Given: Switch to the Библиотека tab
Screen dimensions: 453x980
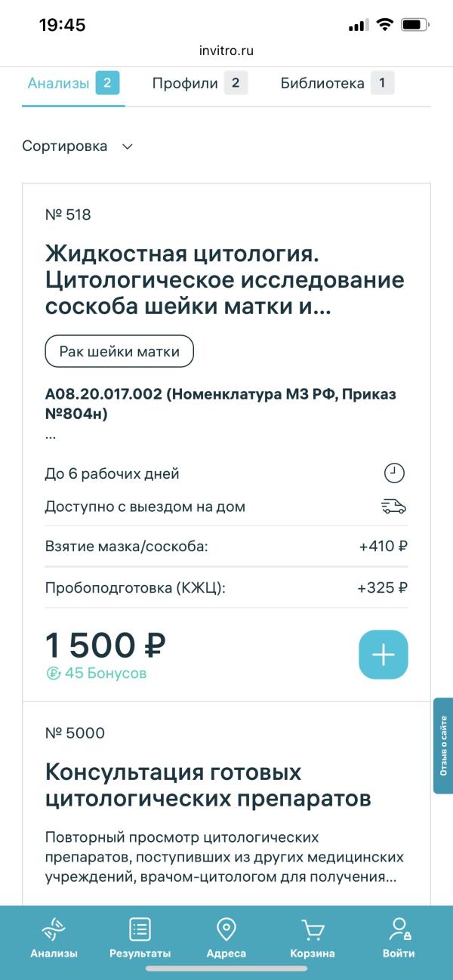Looking at the screenshot, I should click(337, 84).
